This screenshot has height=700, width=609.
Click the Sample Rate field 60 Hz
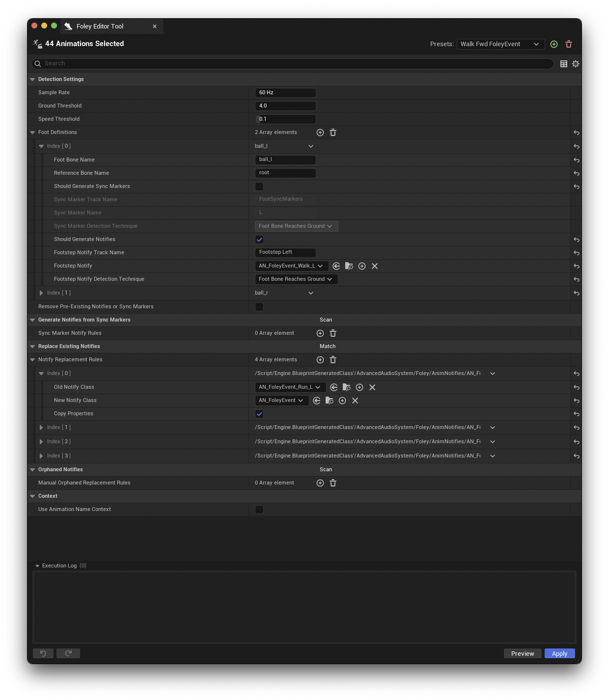click(285, 93)
